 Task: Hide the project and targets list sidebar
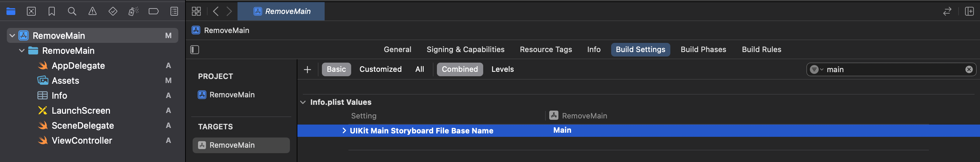[195, 50]
